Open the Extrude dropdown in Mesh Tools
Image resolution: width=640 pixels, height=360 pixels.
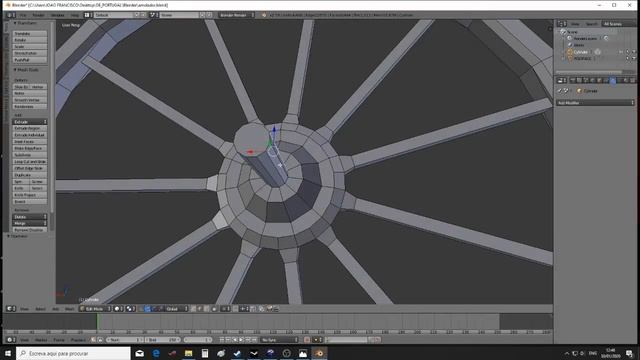point(30,122)
